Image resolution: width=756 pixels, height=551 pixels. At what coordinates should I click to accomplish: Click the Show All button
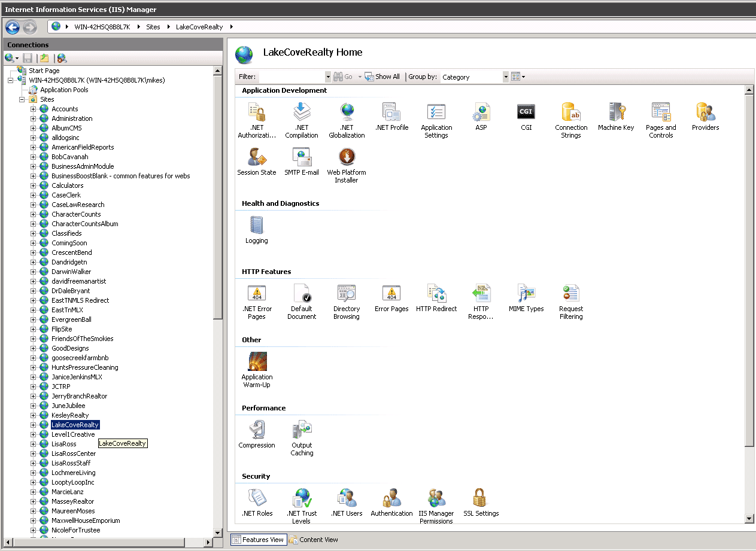382,77
